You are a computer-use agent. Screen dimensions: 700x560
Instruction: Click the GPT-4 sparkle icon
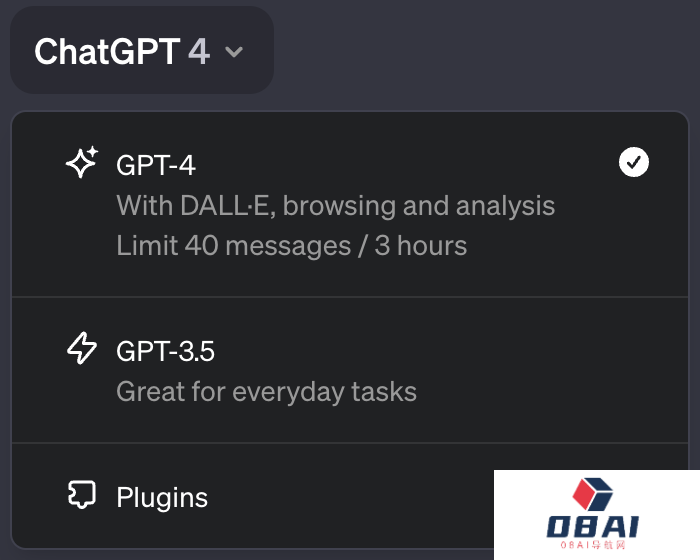click(82, 163)
